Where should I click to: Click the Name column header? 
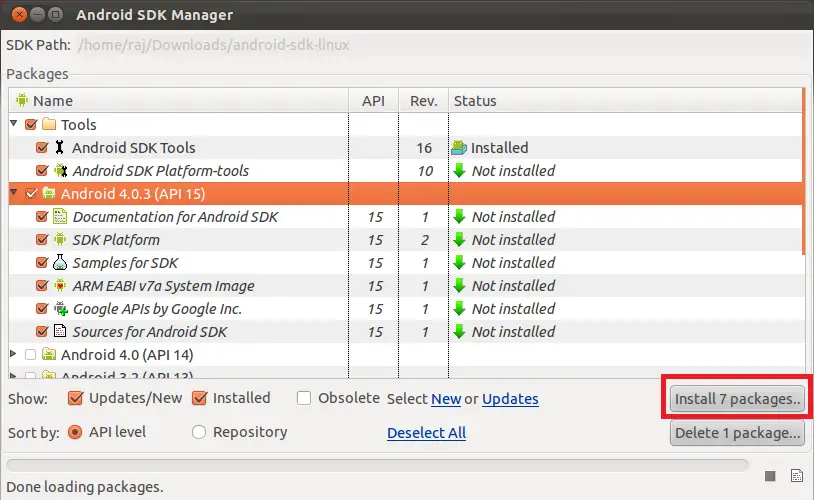pyautogui.click(x=179, y=100)
